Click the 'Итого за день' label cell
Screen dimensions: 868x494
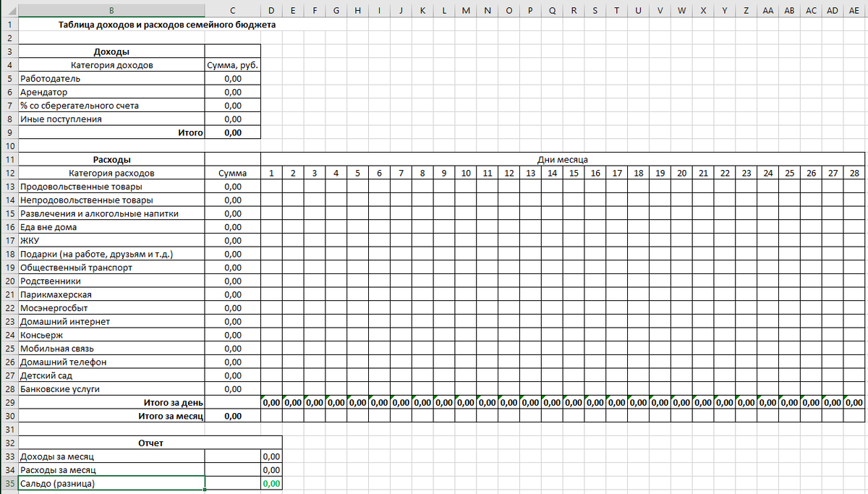coord(111,403)
